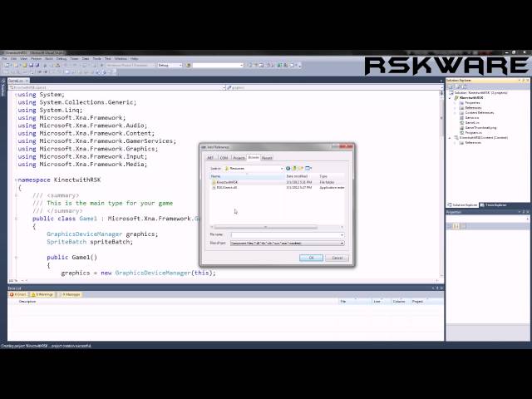Sort file list by Name column
Viewport: 532px width, 399px height.
point(248,176)
